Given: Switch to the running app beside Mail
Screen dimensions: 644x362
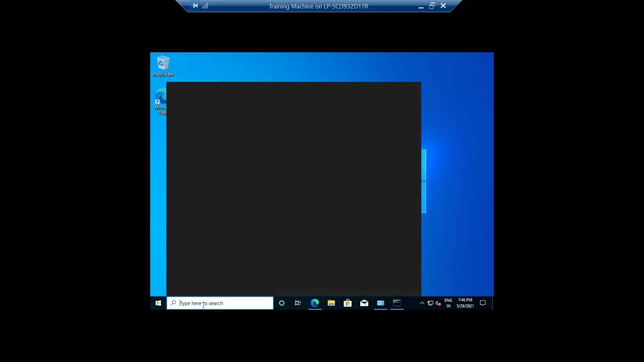Looking at the screenshot, I should point(380,303).
